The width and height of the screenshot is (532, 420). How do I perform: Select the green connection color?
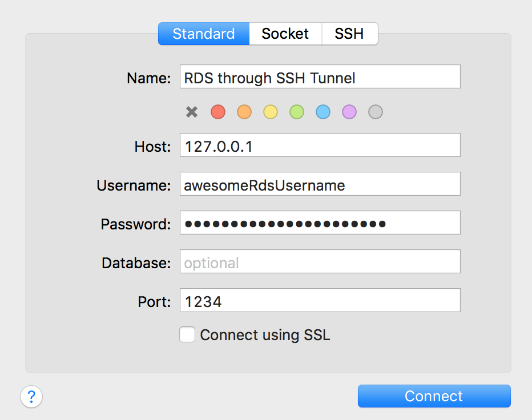pyautogui.click(x=296, y=112)
